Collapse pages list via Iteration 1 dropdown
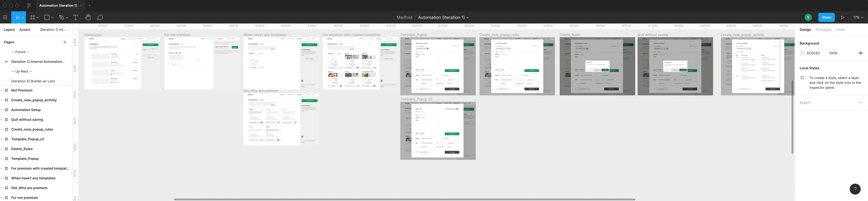 (x=55, y=30)
